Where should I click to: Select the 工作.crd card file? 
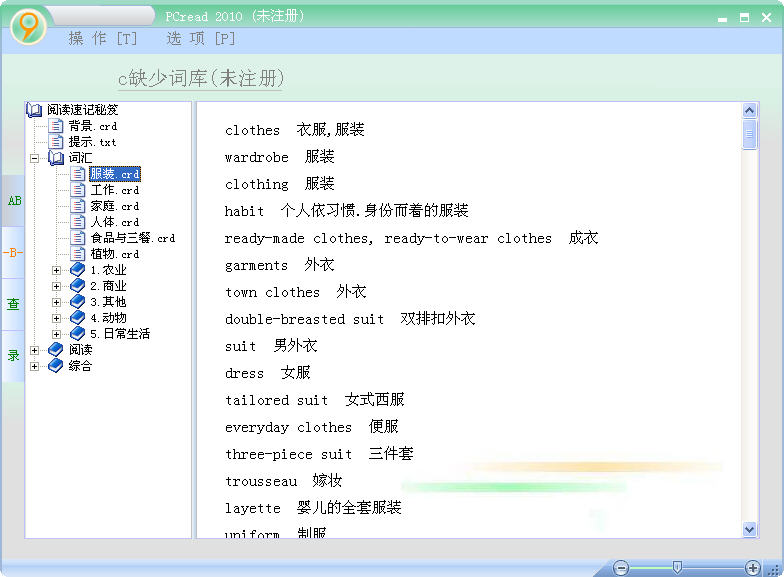point(114,190)
